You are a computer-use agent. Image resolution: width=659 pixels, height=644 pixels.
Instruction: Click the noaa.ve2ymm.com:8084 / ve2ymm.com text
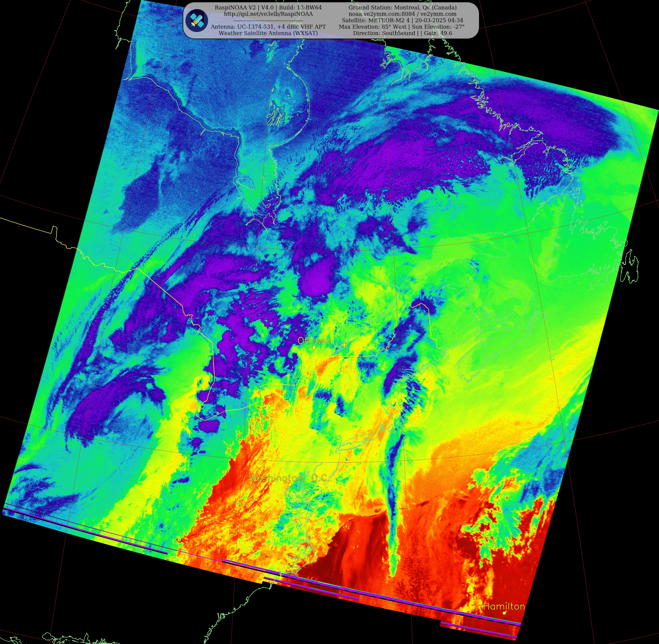(x=402, y=14)
